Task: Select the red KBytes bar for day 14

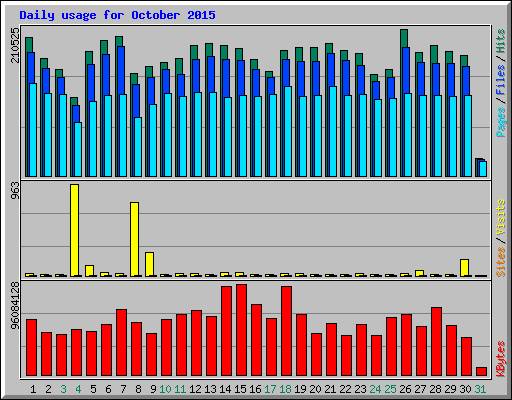Action: (x=227, y=331)
